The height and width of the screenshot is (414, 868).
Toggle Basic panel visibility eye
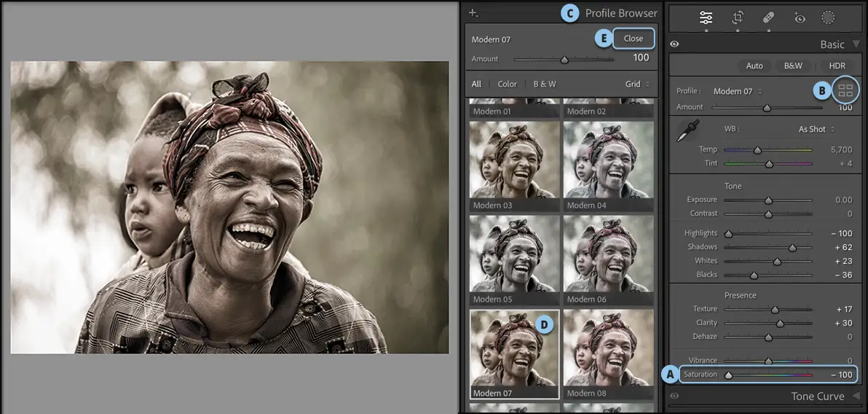(x=674, y=44)
